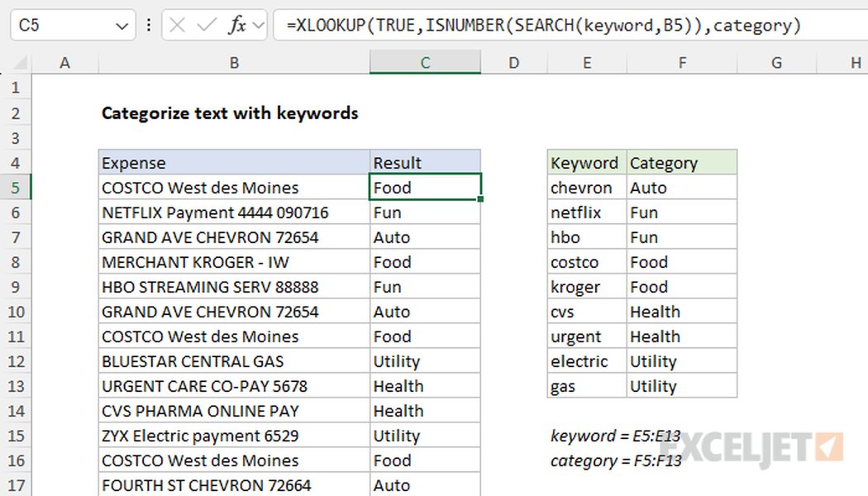Select row 12 header
The width and height of the screenshot is (868, 496).
16,361
